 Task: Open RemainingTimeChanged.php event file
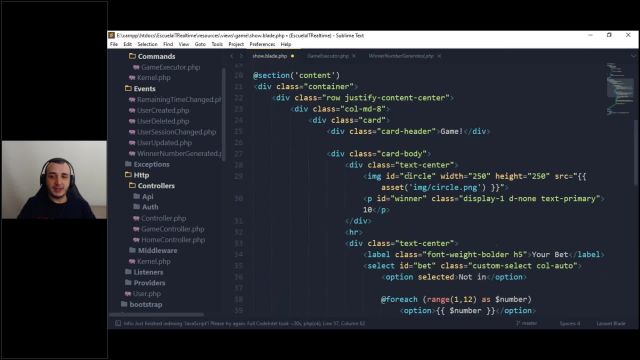tap(179, 100)
